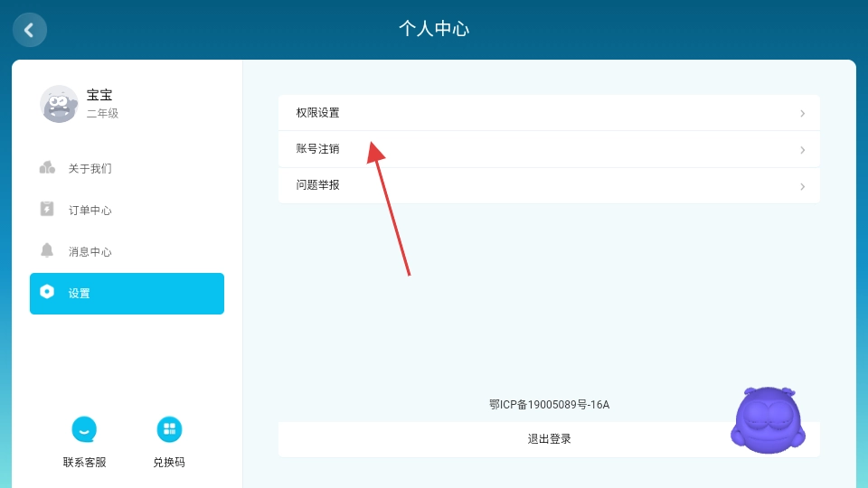Click the username 宝宝
The width and height of the screenshot is (868, 488).
coord(99,95)
